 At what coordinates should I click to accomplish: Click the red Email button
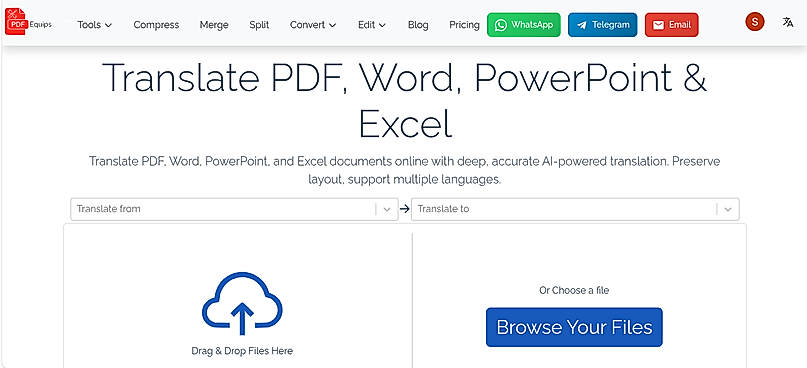[672, 25]
